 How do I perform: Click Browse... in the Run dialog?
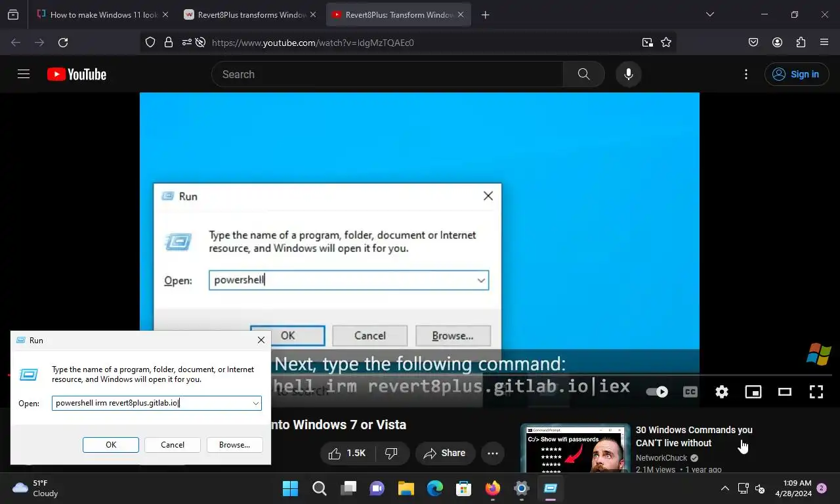pos(234,445)
